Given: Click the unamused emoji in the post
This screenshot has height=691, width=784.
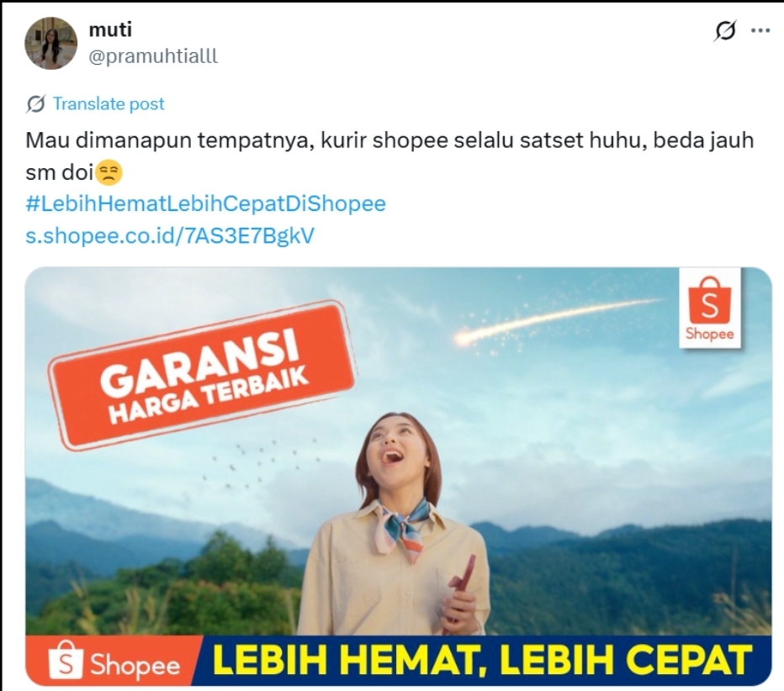Looking at the screenshot, I should 109,172.
